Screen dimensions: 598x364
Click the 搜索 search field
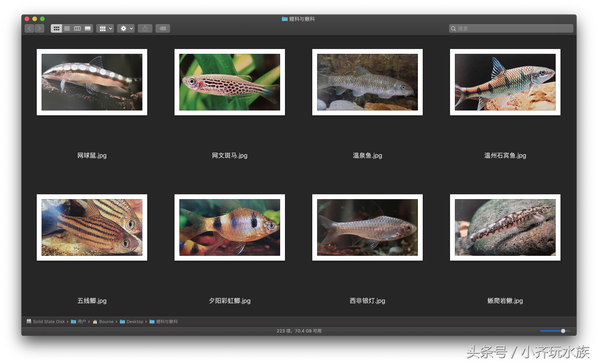point(511,29)
